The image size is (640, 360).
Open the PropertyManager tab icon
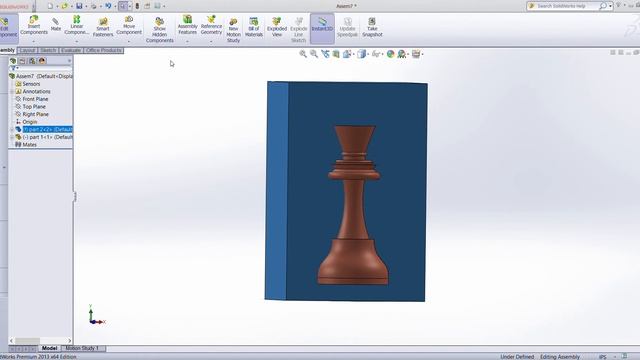tap(22, 61)
